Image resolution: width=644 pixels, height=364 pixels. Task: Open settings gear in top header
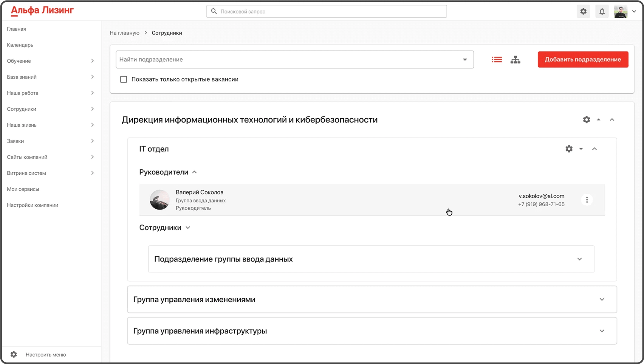583,12
